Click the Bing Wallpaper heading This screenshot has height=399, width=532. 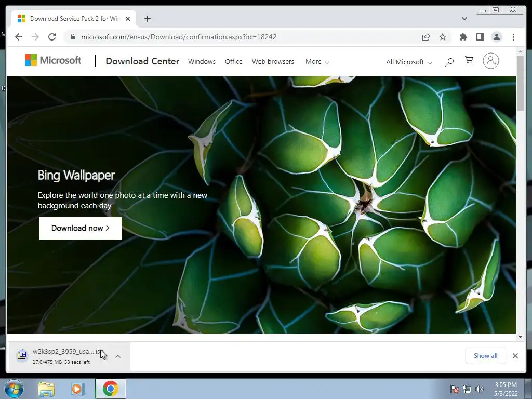pyautogui.click(x=76, y=175)
